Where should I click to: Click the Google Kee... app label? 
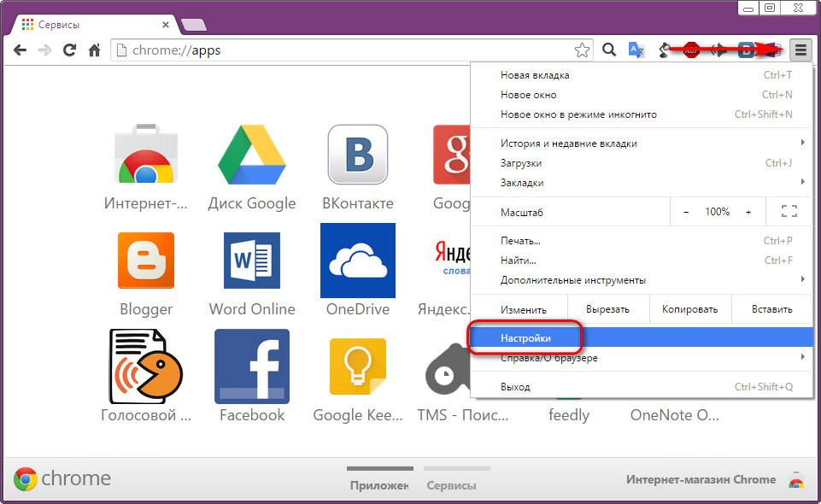pos(358,415)
